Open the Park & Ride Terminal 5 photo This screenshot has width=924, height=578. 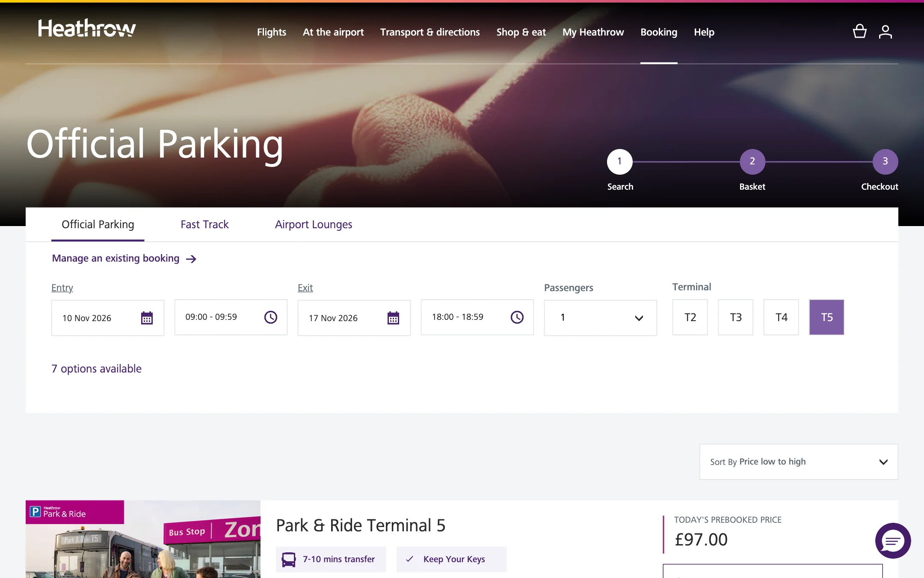(x=143, y=539)
